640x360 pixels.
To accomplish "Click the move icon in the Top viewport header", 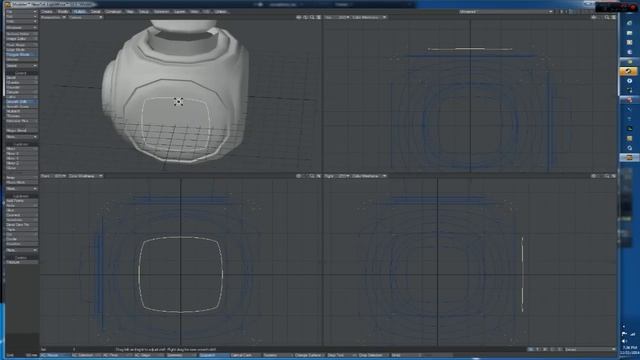I will coord(594,18).
